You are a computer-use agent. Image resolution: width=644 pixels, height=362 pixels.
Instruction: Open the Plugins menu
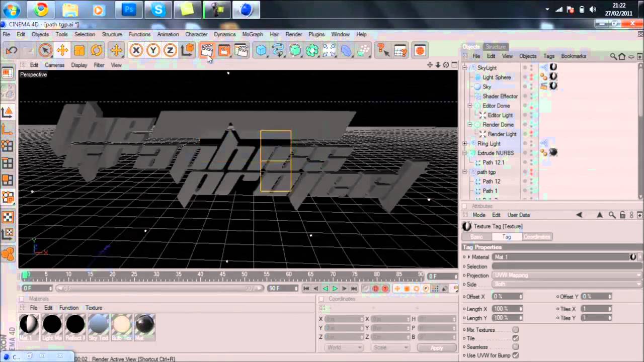tap(316, 34)
